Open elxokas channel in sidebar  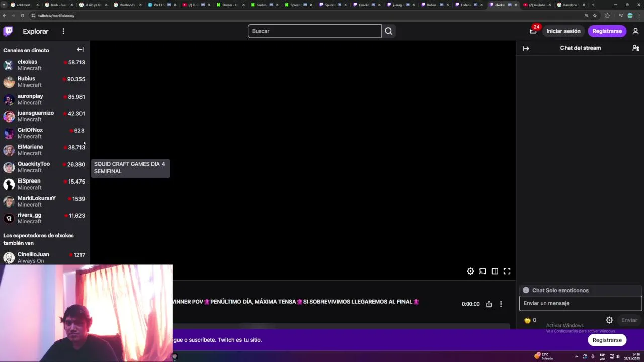(44, 65)
